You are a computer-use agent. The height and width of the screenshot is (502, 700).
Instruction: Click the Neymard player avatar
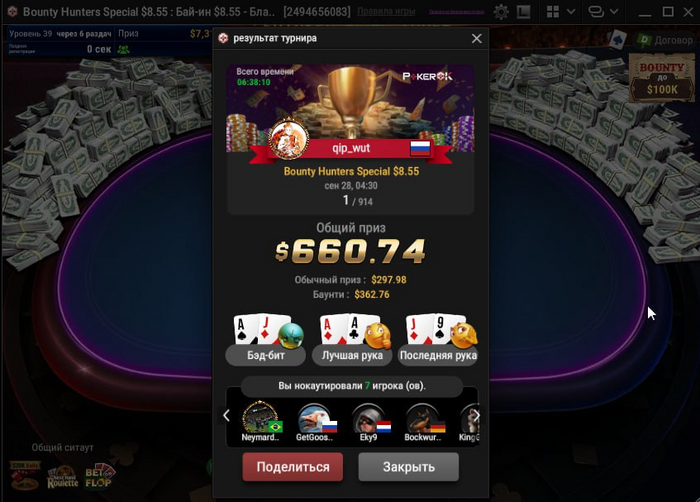point(261,418)
